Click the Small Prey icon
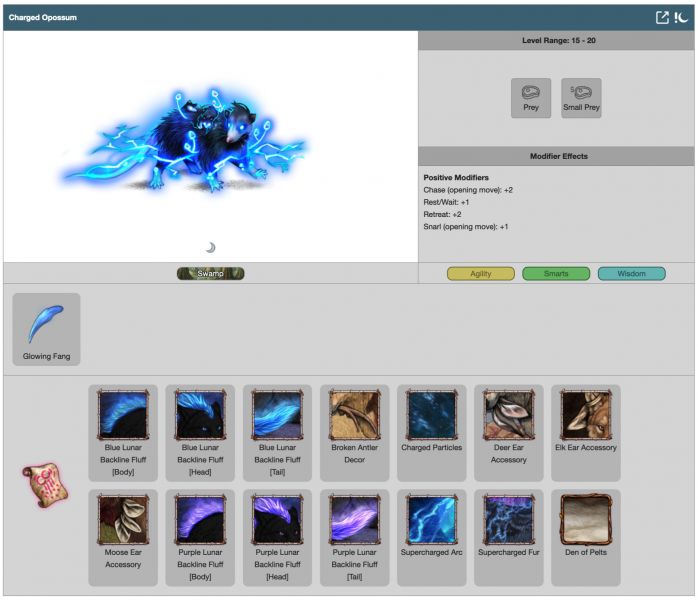The image size is (698, 600). (x=581, y=97)
